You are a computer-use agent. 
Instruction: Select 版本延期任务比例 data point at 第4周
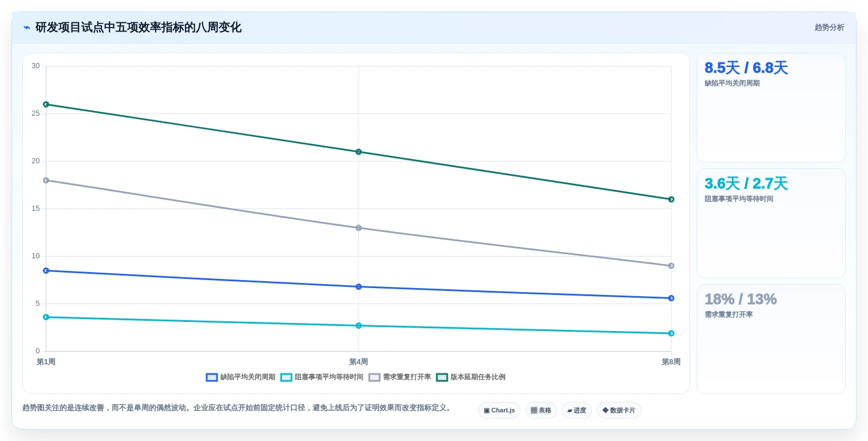(x=358, y=152)
